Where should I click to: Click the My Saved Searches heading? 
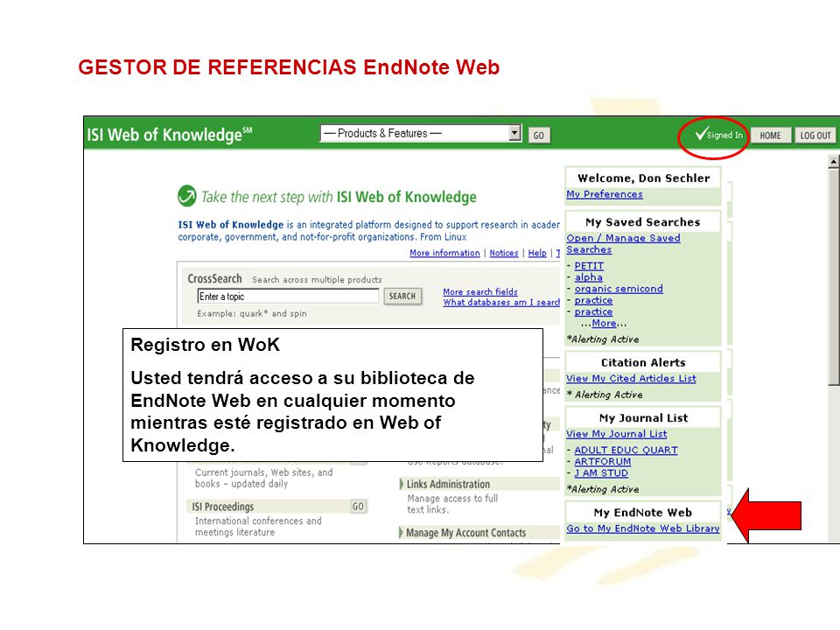(x=643, y=221)
